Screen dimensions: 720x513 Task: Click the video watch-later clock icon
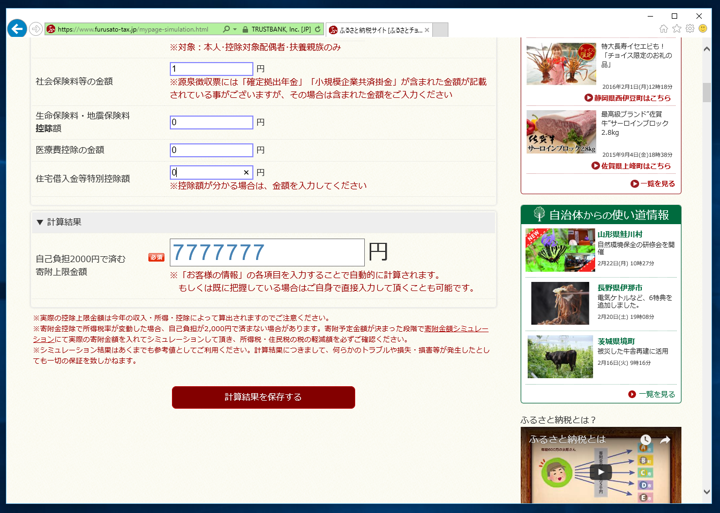point(646,440)
